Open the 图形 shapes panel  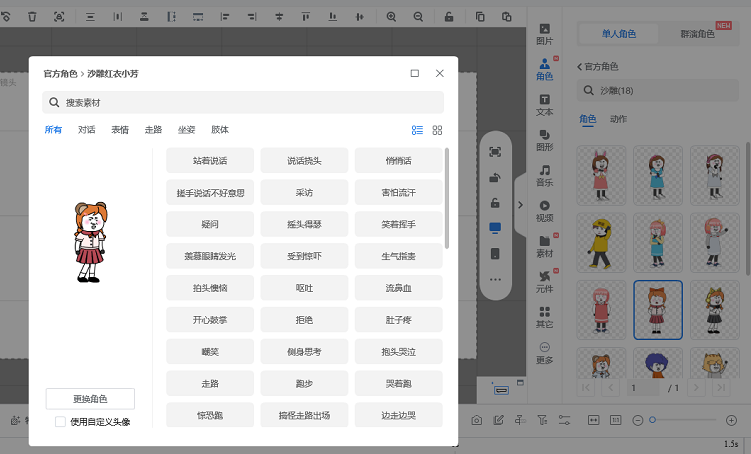545,141
